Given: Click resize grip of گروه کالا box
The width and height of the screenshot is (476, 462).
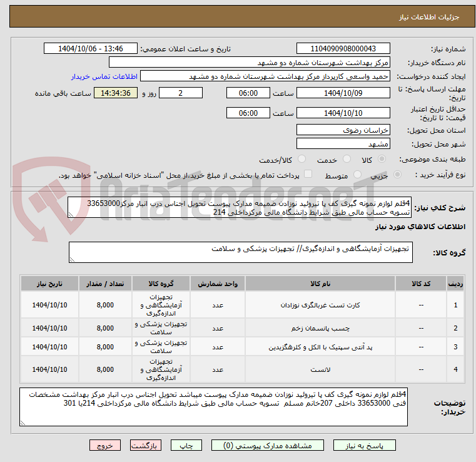Looking at the screenshot, I should coord(72,259).
